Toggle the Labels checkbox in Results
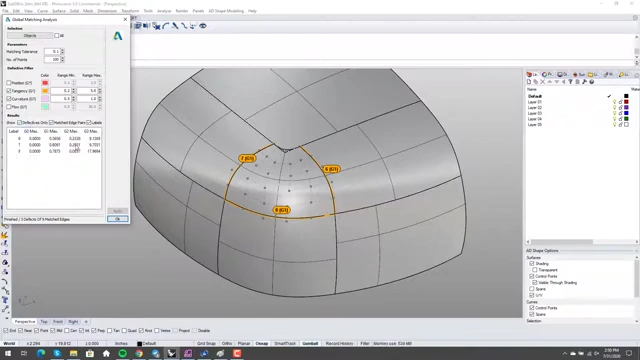 coord(89,122)
